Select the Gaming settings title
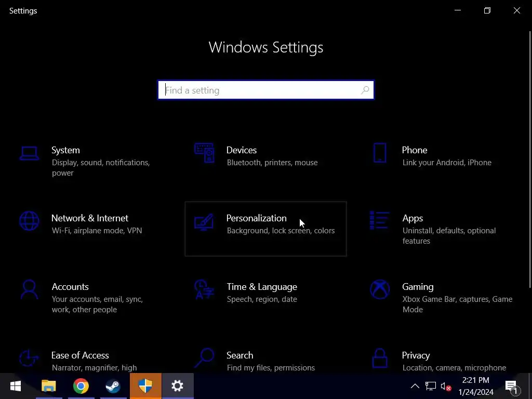Image resolution: width=532 pixels, height=399 pixels. pos(418,287)
